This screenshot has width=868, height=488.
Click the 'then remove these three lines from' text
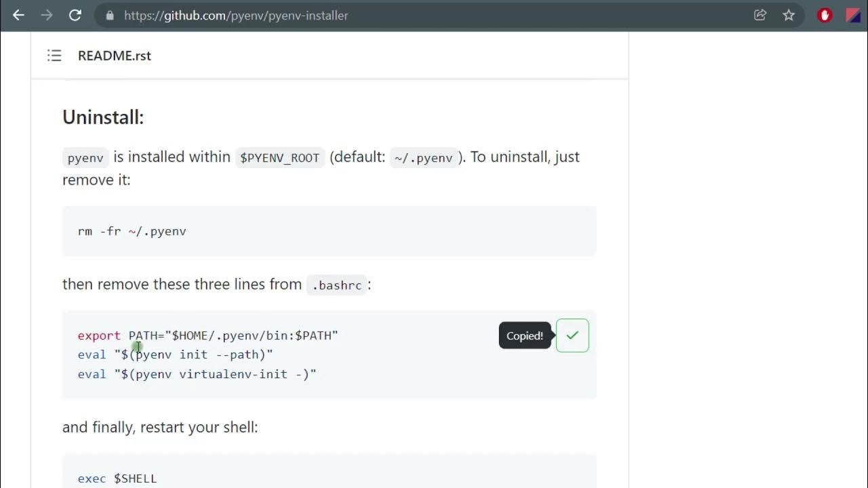tap(182, 284)
